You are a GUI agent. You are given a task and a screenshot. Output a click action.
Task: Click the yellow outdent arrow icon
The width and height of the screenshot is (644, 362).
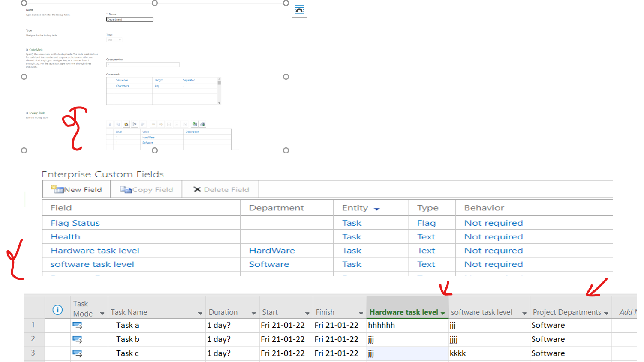point(153,124)
